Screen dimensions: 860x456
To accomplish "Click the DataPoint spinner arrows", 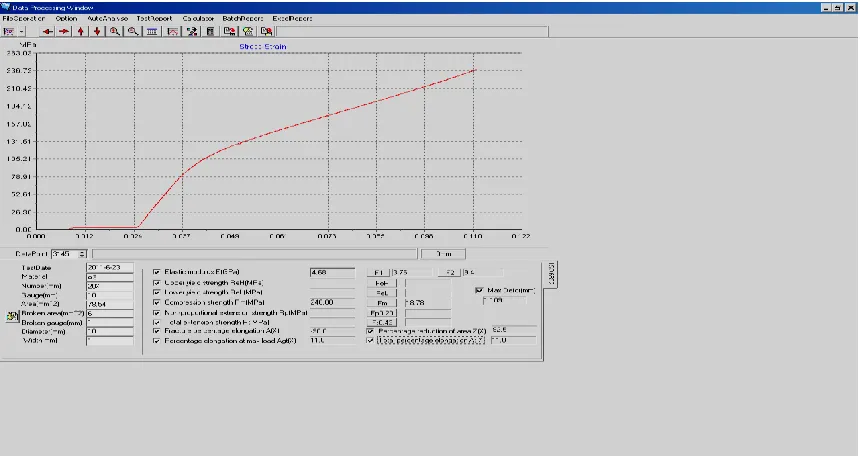I will (82, 254).
